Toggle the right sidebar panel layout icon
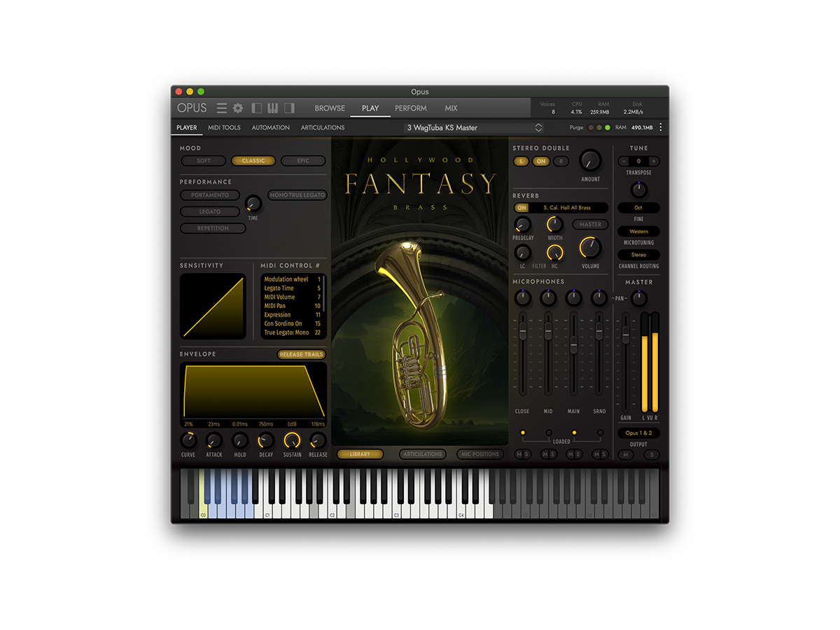The height and width of the screenshot is (630, 840). (289, 108)
